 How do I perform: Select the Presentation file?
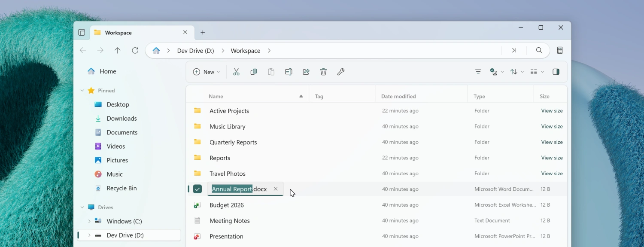[x=377, y=236]
